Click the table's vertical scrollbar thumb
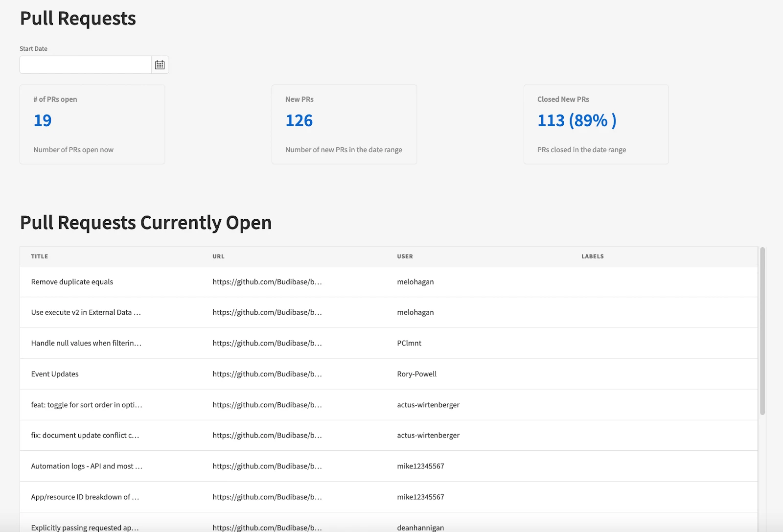This screenshot has width=783, height=532. point(762,331)
